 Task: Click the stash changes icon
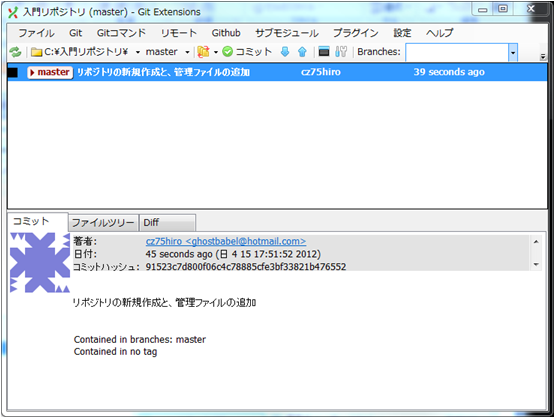click(203, 52)
